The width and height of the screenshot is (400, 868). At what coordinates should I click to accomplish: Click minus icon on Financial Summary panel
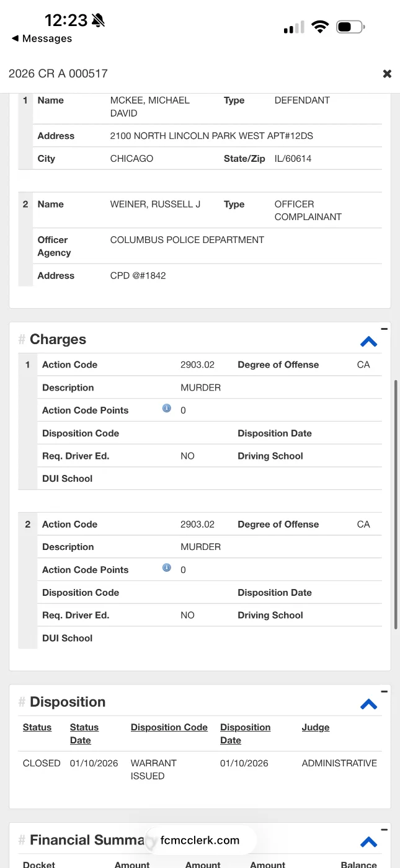[384, 830]
